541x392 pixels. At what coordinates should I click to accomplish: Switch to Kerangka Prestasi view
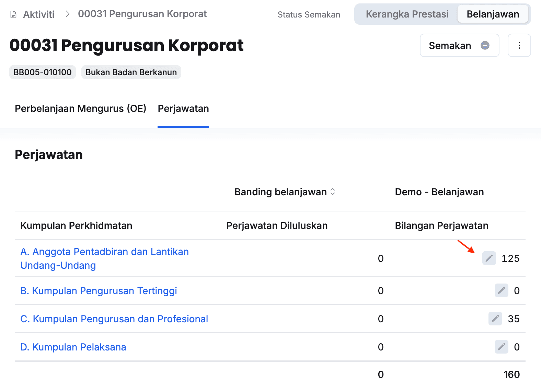[407, 14]
